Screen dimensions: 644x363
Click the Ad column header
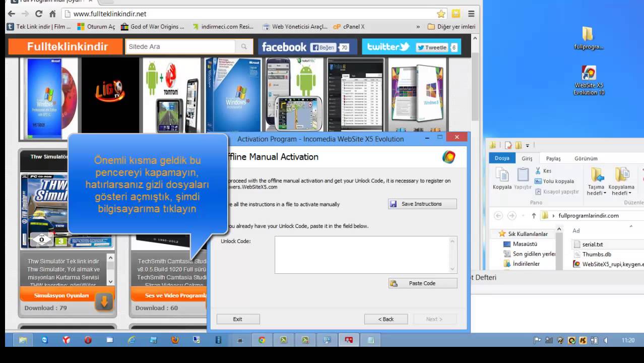click(x=576, y=230)
